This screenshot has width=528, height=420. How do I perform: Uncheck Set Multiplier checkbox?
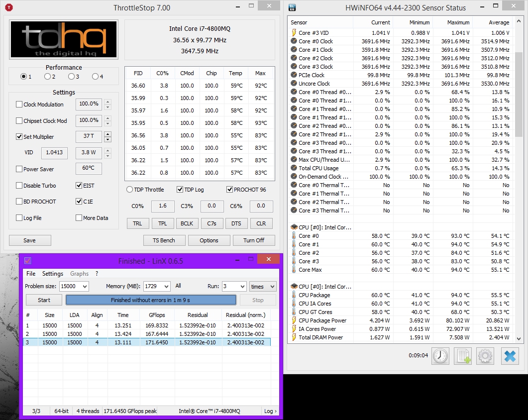pos(19,137)
